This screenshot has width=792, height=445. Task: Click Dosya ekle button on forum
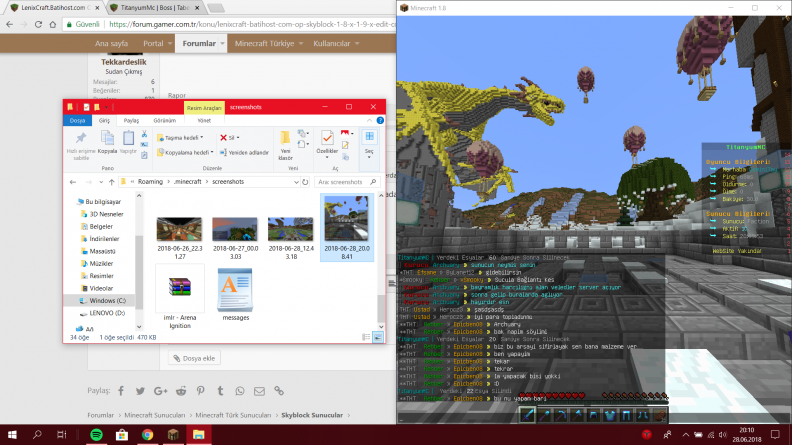coord(194,358)
